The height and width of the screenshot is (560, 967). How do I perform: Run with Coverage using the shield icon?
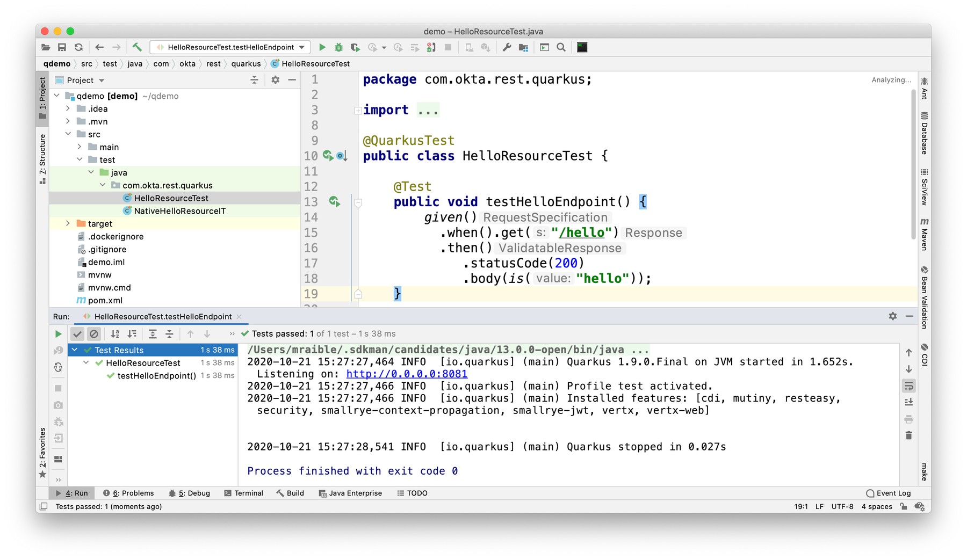[x=355, y=47]
